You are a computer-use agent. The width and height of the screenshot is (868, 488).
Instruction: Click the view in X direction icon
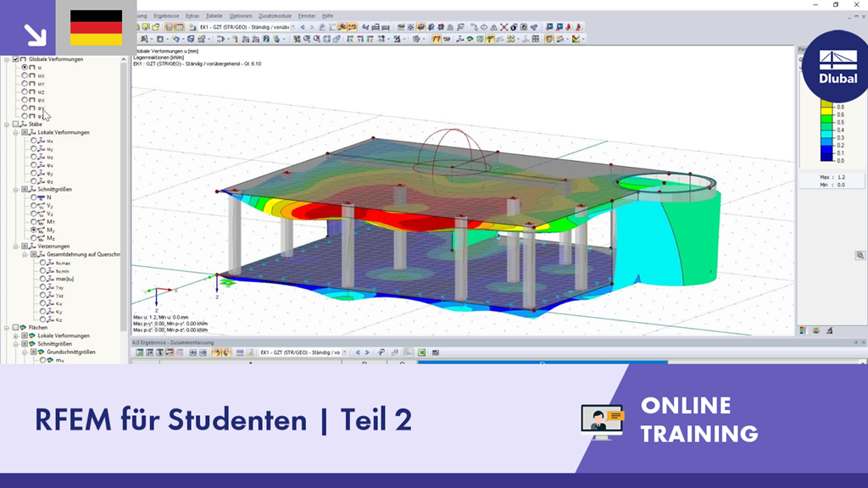pyautogui.click(x=350, y=39)
